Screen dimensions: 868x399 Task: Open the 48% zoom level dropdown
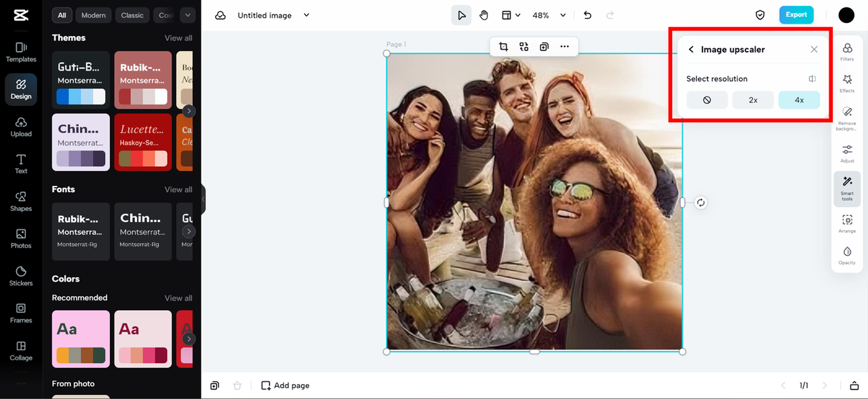(549, 15)
